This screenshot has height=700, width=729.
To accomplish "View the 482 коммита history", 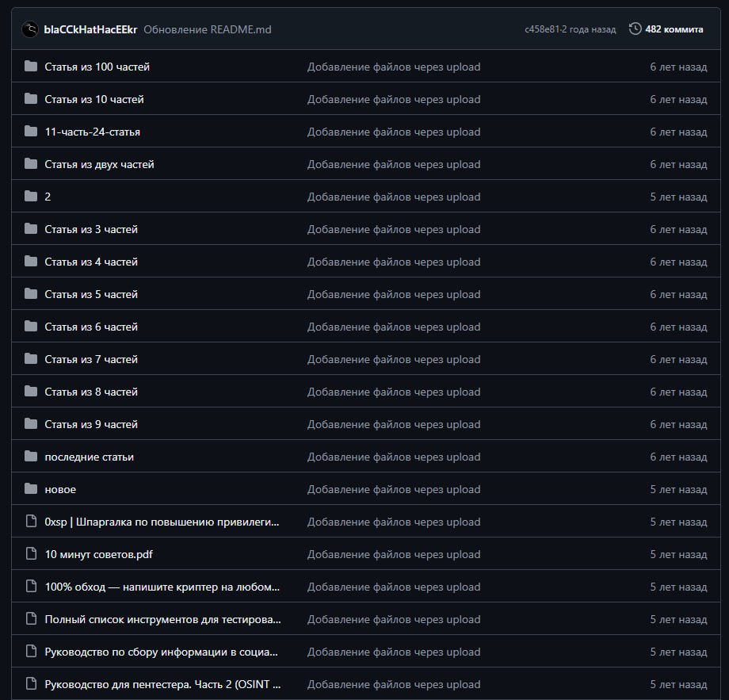I will (x=674, y=29).
